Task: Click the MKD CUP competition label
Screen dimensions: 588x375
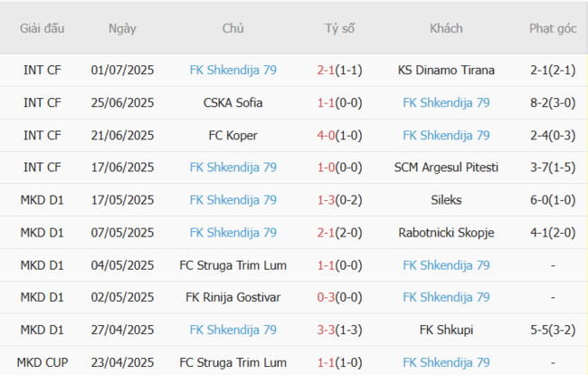Action: click(x=43, y=363)
